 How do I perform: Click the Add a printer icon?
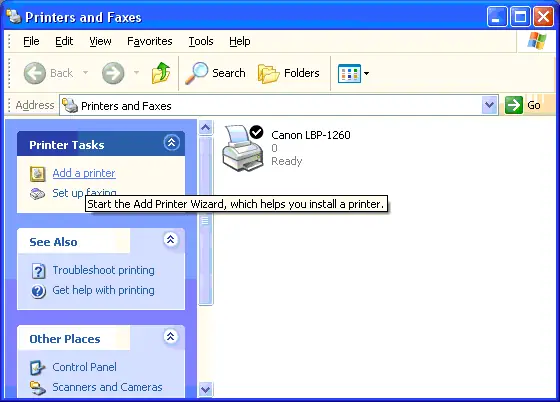pyautogui.click(x=38, y=174)
